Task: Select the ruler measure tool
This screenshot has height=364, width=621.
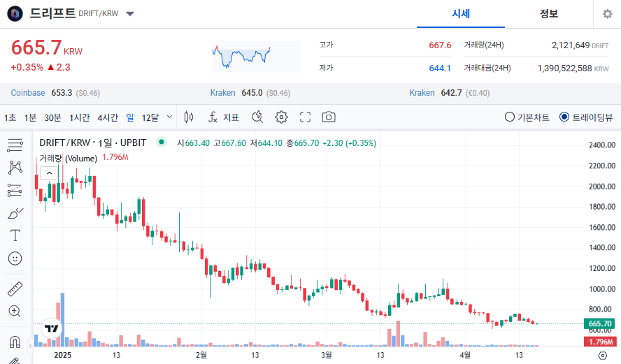Action: [x=15, y=289]
